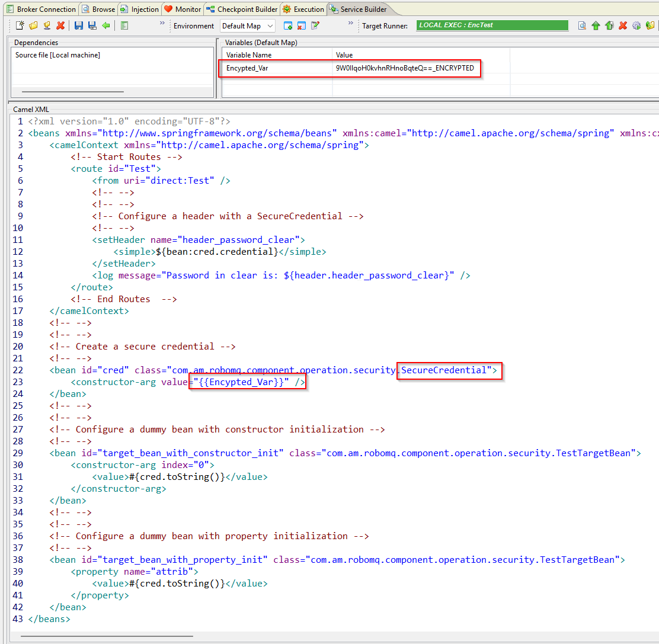The image size is (659, 644).
Task: Switch to the Checkpoint Builder tab
Action: pyautogui.click(x=242, y=9)
